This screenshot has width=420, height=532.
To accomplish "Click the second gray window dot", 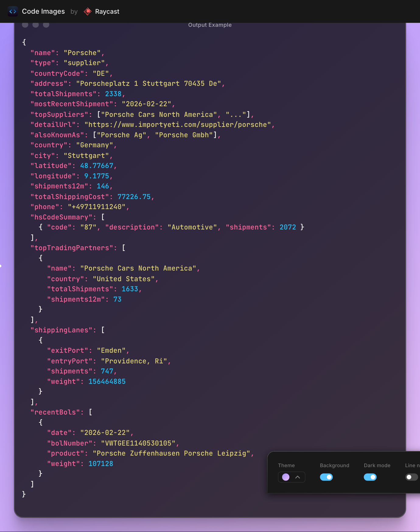I will pyautogui.click(x=36, y=24).
